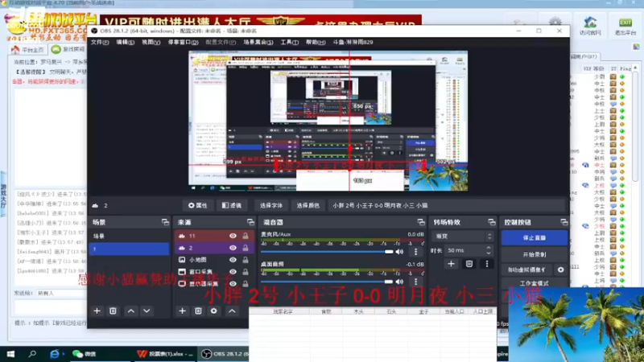Enable 工作室模式 studio mode button
The image size is (644, 362).
coord(535,283)
